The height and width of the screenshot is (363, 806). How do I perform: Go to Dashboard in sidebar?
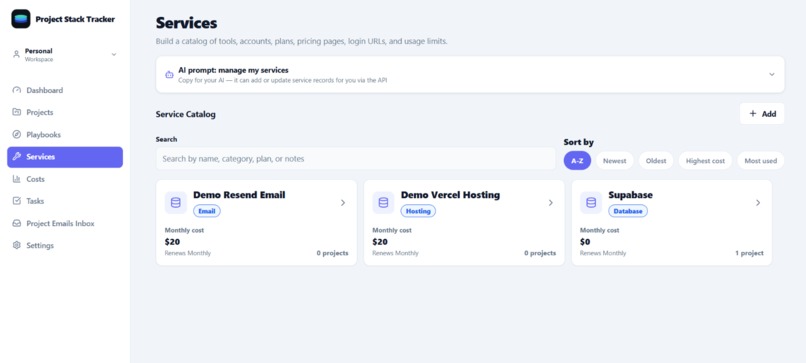click(65, 90)
